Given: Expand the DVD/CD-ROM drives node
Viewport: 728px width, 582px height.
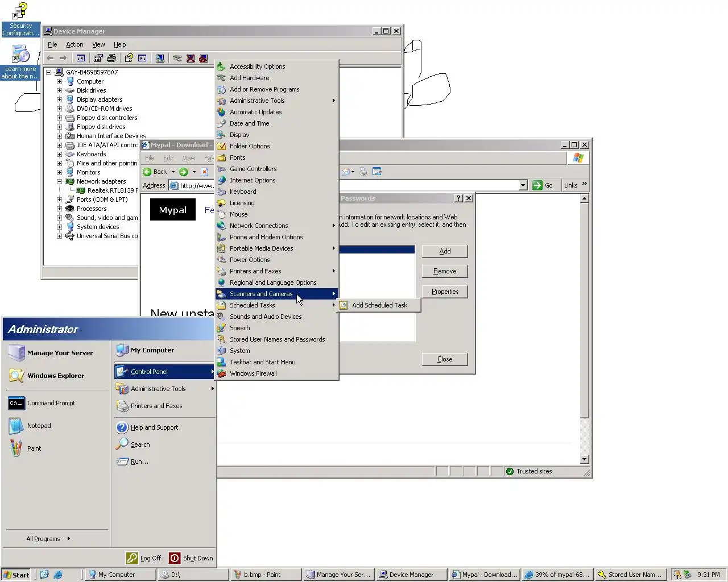Looking at the screenshot, I should (59, 109).
